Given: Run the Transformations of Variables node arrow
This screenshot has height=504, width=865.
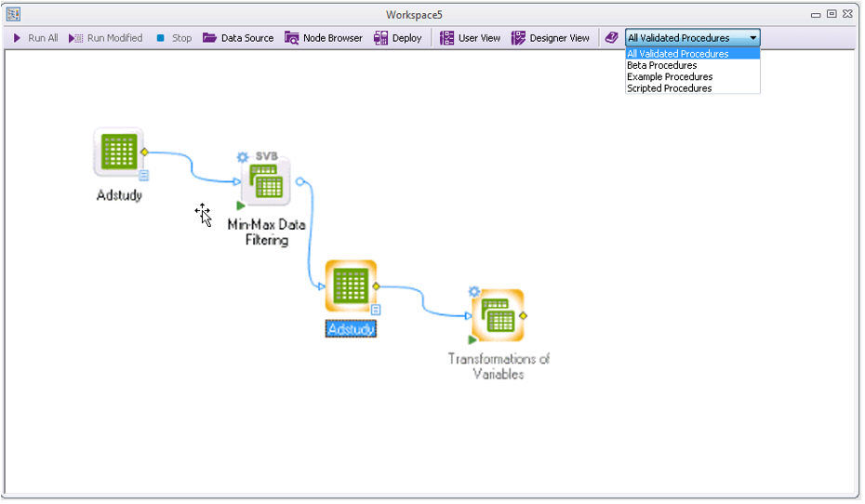Looking at the screenshot, I should (x=472, y=339).
